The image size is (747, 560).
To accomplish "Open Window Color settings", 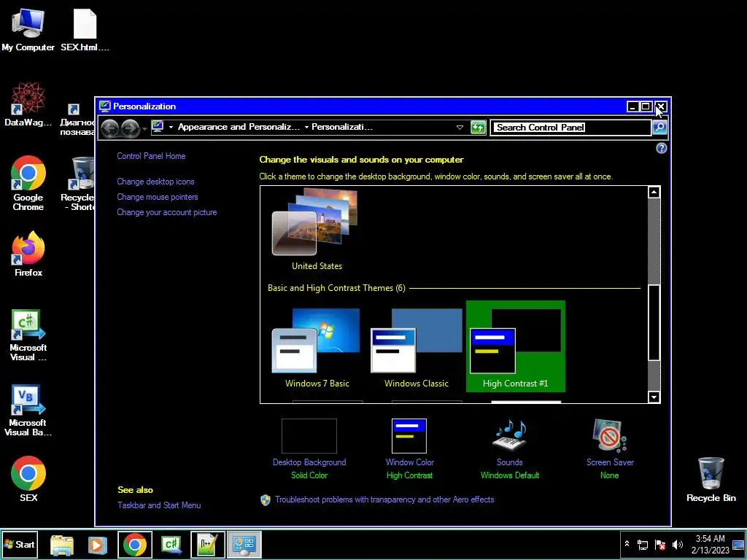I will [x=409, y=449].
